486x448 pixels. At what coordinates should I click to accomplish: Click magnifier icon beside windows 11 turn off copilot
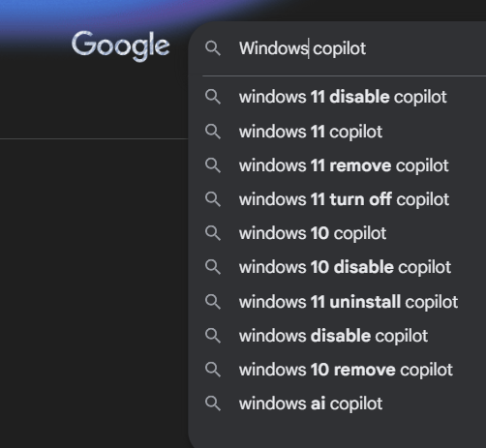[x=213, y=199]
